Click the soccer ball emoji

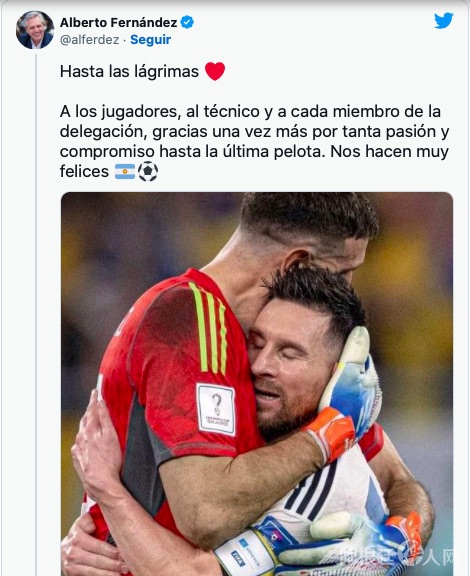tap(148, 172)
